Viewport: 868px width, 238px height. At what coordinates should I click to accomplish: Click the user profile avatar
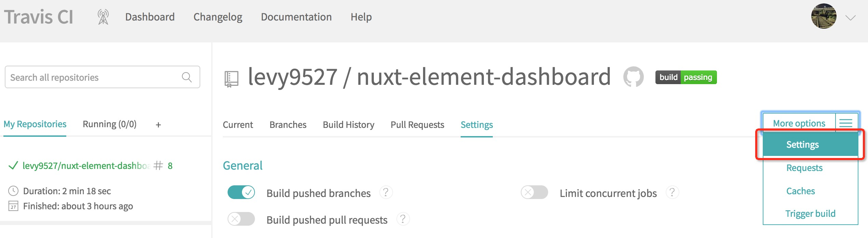coord(824,16)
